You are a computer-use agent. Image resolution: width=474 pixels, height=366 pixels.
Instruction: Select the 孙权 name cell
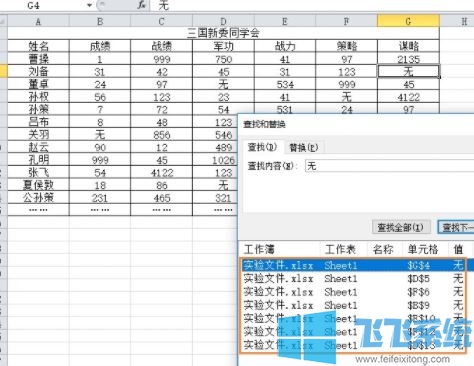click(x=38, y=97)
